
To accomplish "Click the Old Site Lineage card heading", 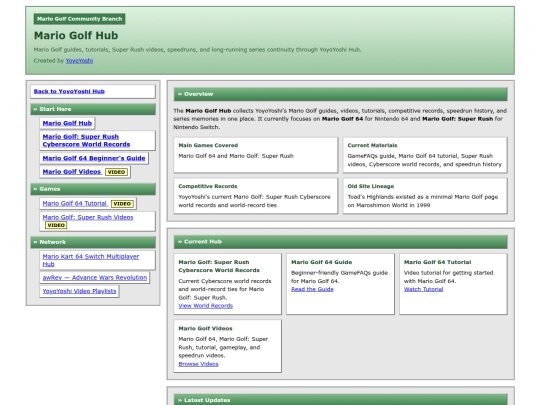I will click(371, 186).
